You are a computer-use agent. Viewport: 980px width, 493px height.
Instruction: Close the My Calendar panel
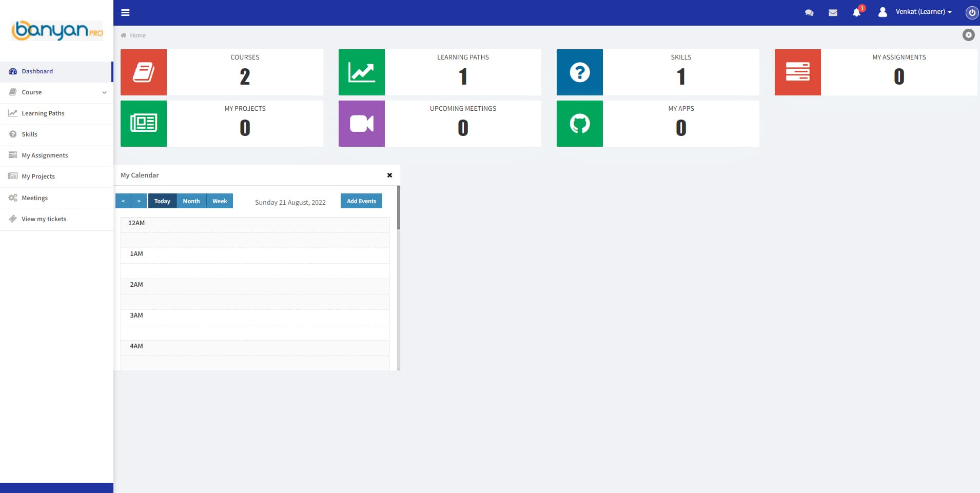[389, 175]
